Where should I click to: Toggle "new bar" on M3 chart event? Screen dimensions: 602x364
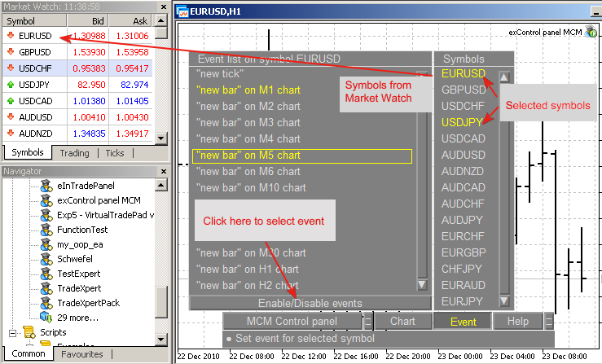point(248,122)
